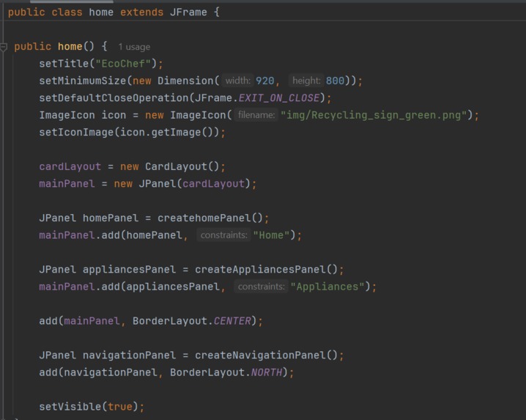Click the "Home" string literal

tap(271, 235)
